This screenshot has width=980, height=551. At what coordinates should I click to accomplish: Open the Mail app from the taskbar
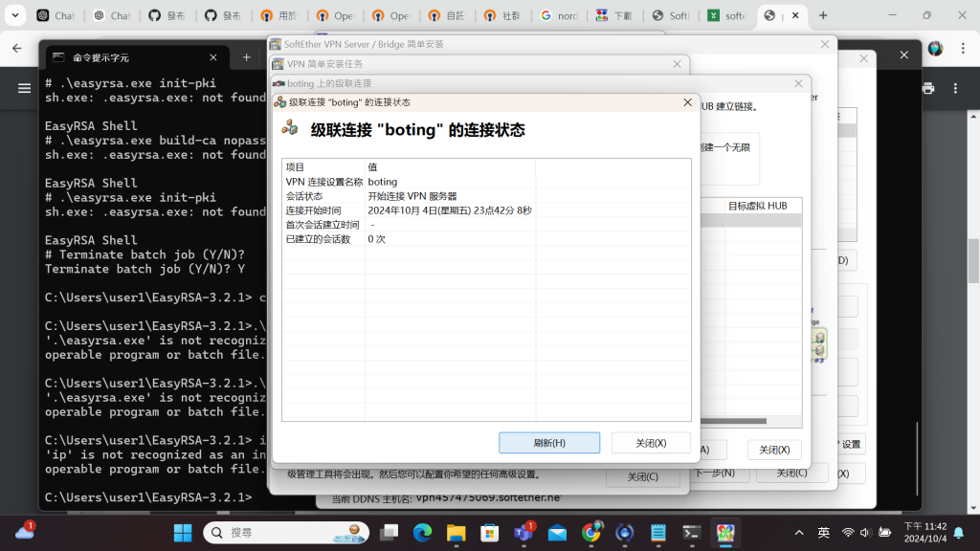pyautogui.click(x=558, y=533)
